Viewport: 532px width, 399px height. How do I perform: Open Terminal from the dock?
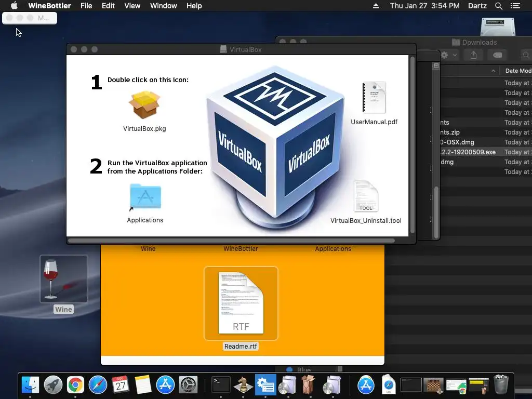[x=221, y=385]
